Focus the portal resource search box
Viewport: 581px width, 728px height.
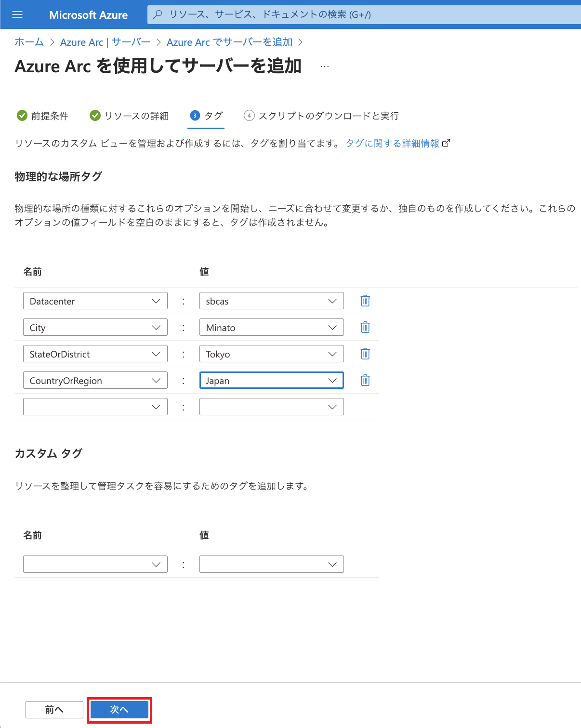pos(364,14)
